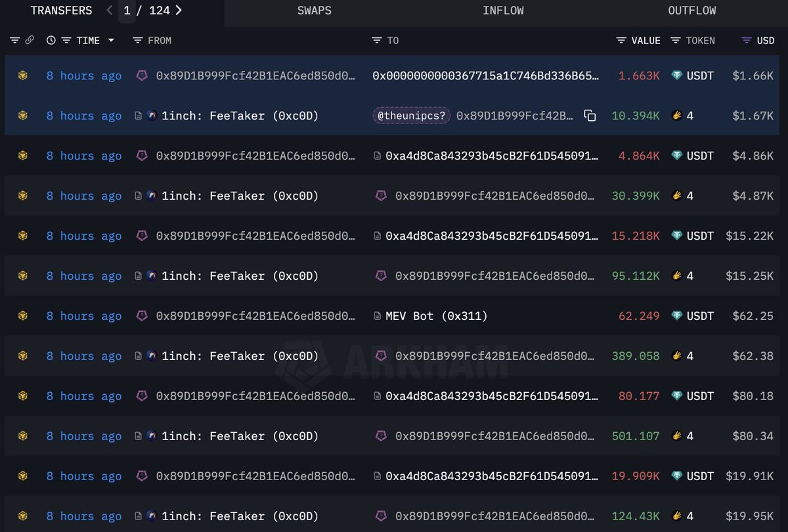Click the clock icon in the TIME header
This screenshot has width=788, height=532.
click(51, 40)
